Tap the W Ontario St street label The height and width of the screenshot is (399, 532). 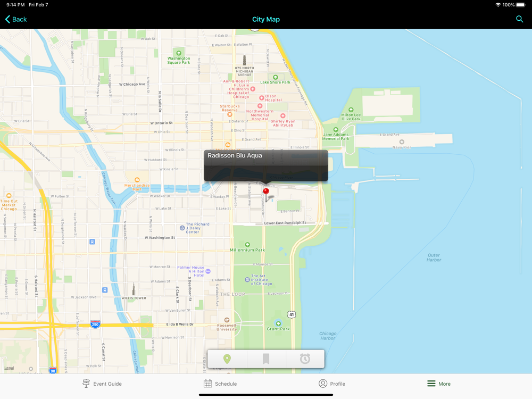coord(162,123)
